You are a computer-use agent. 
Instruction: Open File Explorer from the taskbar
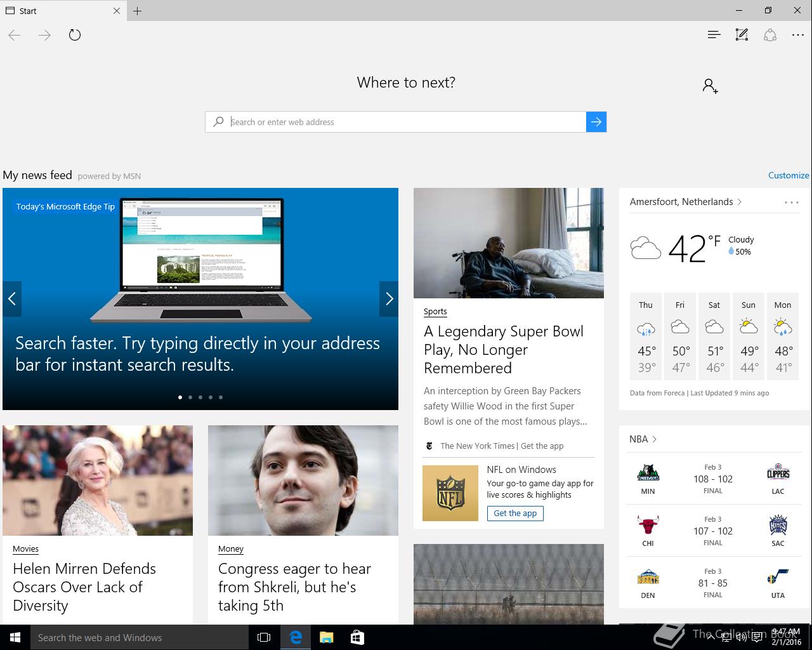coord(326,637)
